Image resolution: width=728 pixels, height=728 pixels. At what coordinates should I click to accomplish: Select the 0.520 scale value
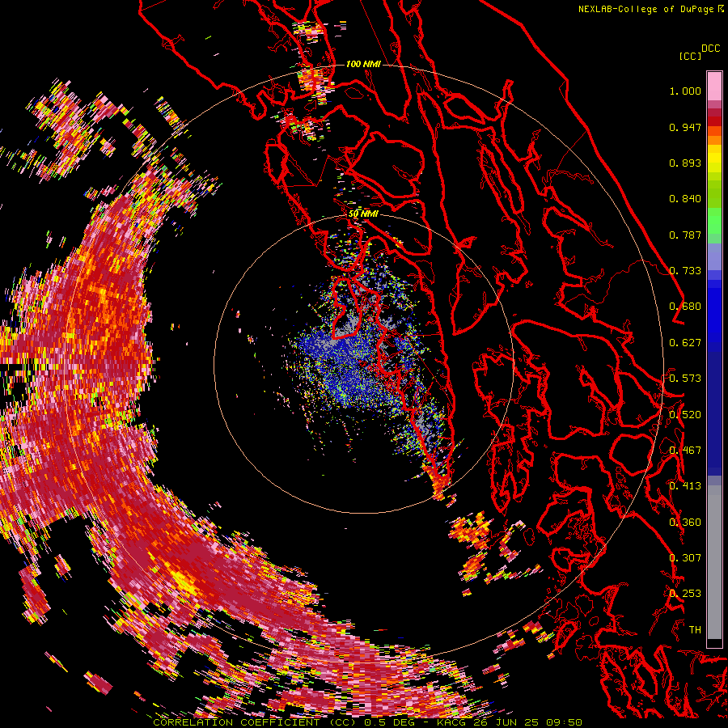685,415
